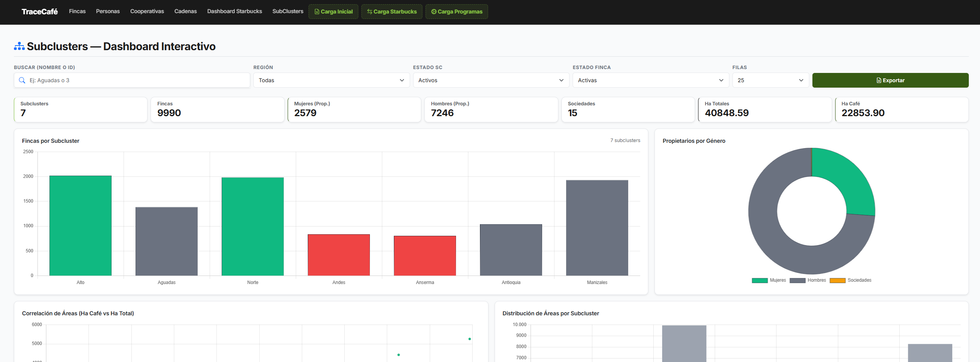This screenshot has height=362, width=980.
Task: Click the file icon on Carga Inicial
Action: tap(317, 12)
